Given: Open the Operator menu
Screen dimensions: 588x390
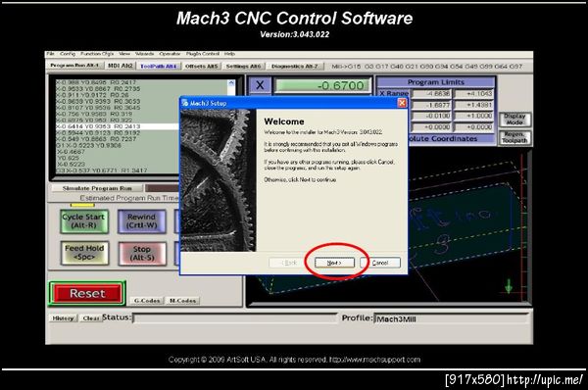Looking at the screenshot, I should coord(170,54).
